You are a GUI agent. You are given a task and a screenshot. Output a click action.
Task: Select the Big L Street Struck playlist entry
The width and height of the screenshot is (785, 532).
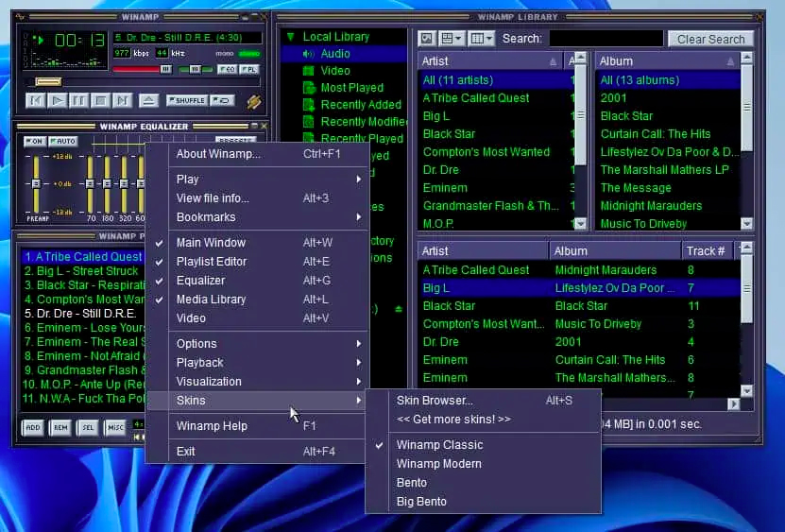pos(82,271)
